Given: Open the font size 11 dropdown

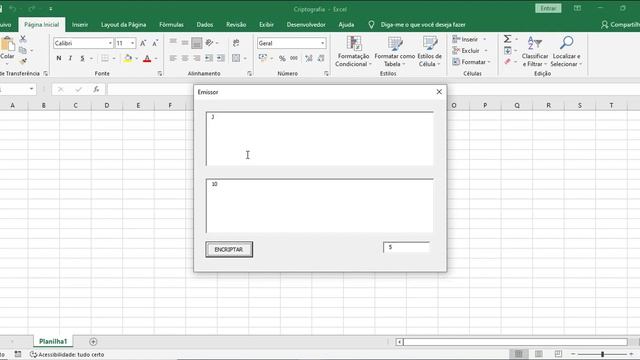Looking at the screenshot, I should tap(132, 43).
